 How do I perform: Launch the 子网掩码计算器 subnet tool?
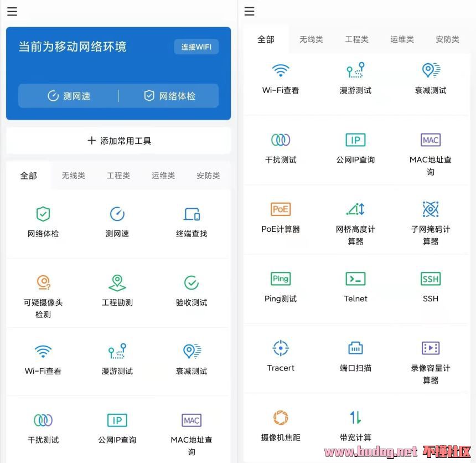point(430,218)
